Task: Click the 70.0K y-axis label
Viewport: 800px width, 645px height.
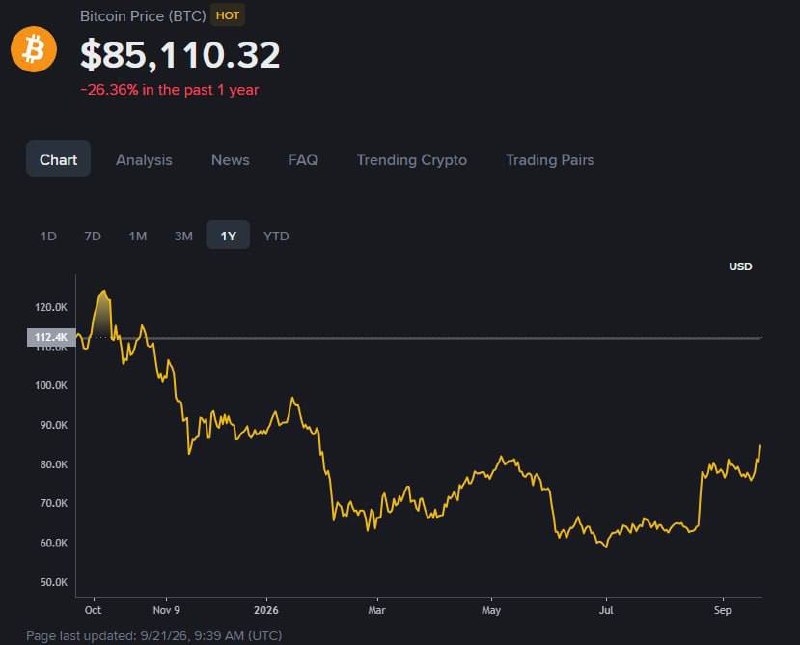Action: pyautogui.click(x=54, y=503)
